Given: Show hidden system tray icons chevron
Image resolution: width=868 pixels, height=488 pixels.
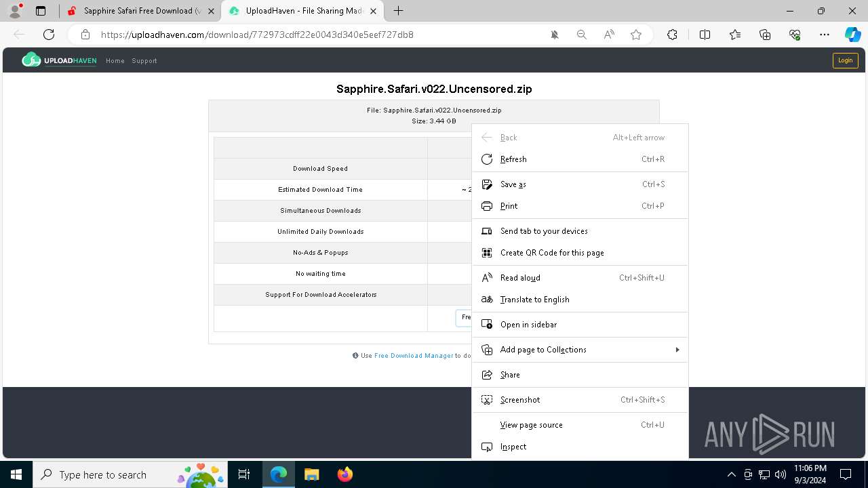Looking at the screenshot, I should (x=731, y=474).
